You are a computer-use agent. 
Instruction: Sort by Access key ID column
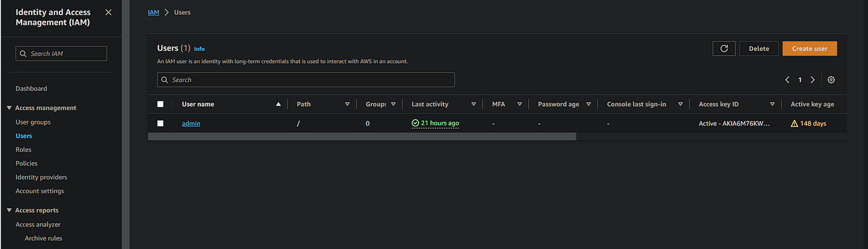coord(773,104)
